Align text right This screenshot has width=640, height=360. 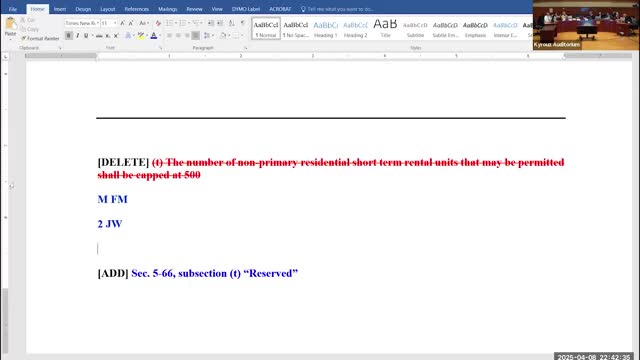[x=187, y=36]
